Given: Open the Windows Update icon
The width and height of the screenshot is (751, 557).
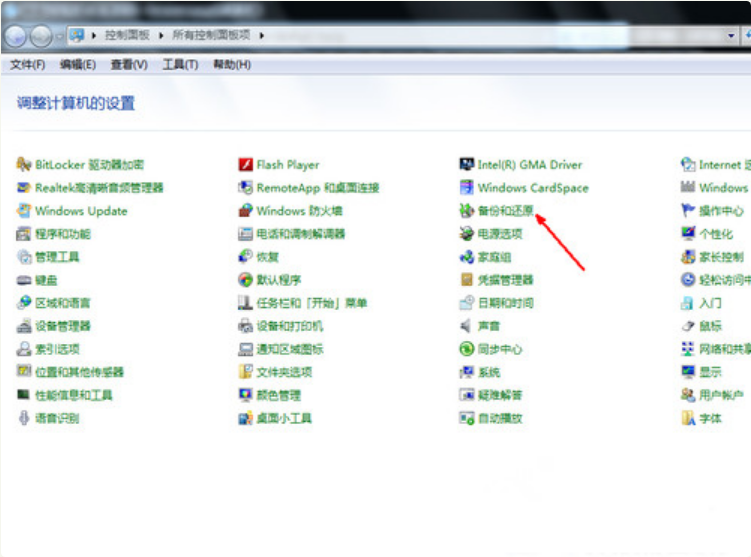Looking at the screenshot, I should [x=23, y=211].
